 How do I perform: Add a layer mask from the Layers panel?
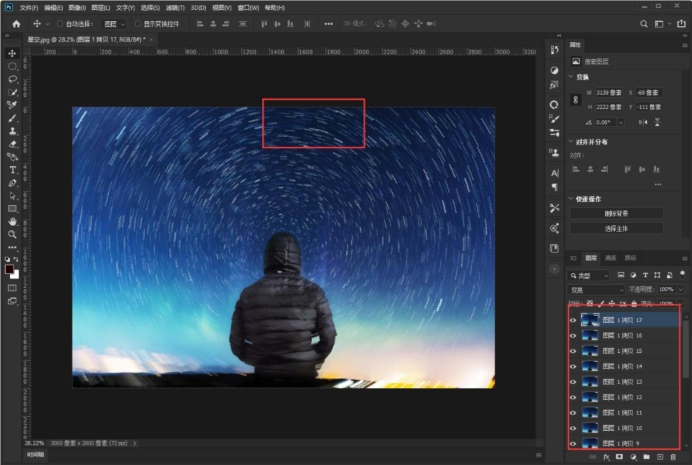click(x=619, y=457)
